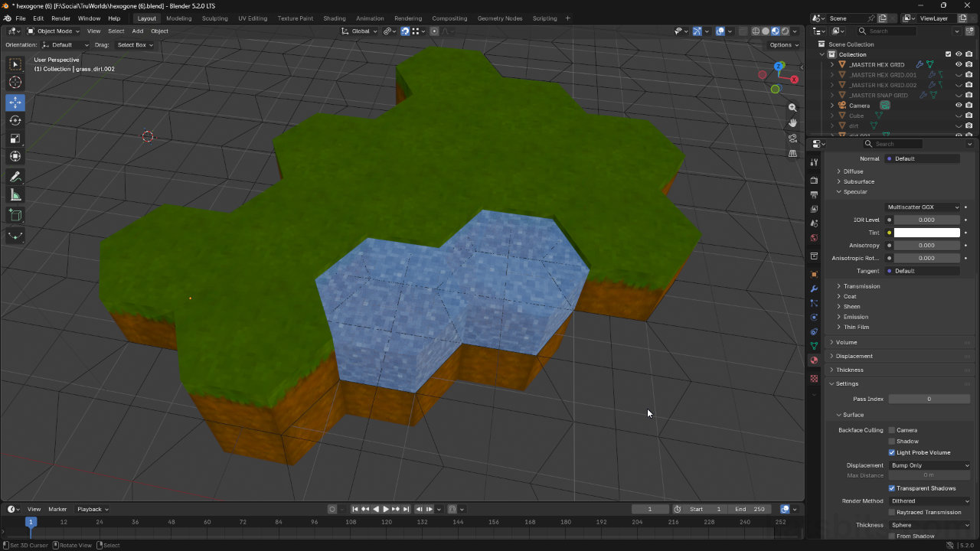Switch perspective/orthographic grid icon
Image resolution: width=980 pixels, height=551 pixels.
pos(793,153)
